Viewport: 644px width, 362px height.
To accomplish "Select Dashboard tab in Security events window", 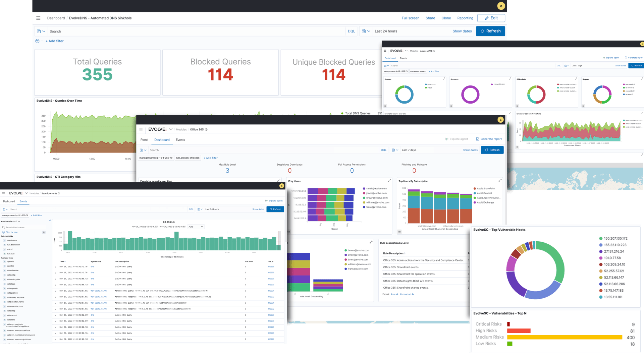I will (x=9, y=201).
